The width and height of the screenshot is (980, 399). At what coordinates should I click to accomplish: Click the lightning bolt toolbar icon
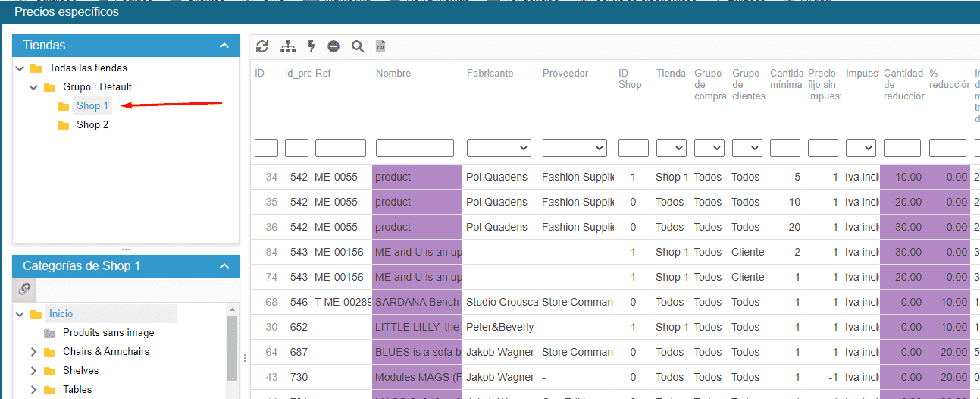(311, 46)
